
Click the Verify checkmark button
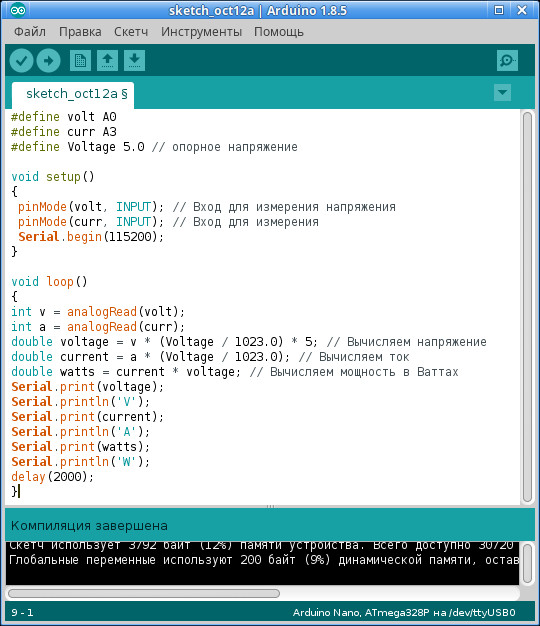click(x=21, y=61)
